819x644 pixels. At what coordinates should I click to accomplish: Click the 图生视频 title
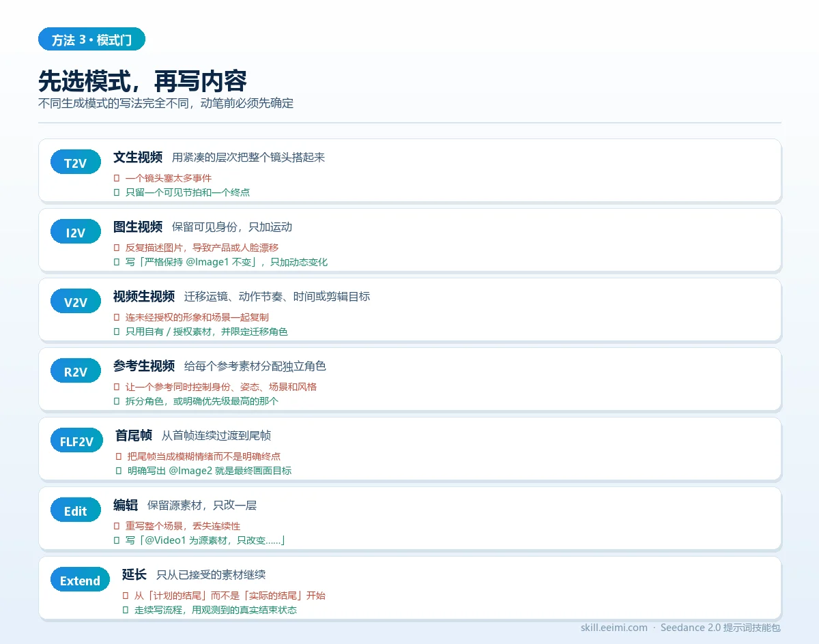click(138, 226)
